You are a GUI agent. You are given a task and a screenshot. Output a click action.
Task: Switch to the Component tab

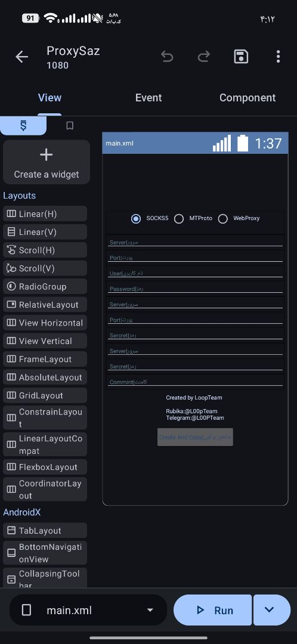coord(247,98)
